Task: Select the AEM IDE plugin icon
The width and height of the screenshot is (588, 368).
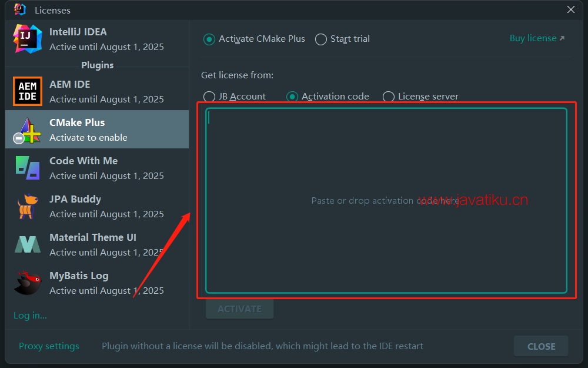Action: 28,91
